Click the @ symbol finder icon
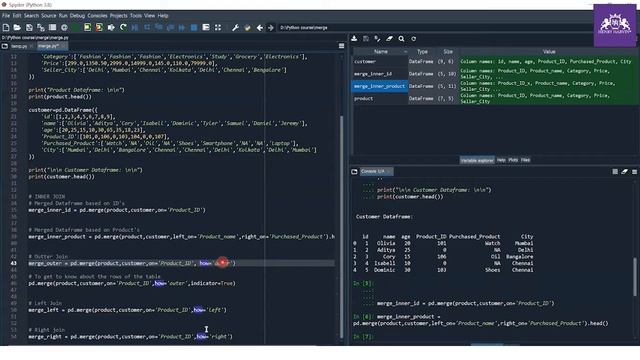This screenshot has width=640, height=360. (x=64, y=27)
